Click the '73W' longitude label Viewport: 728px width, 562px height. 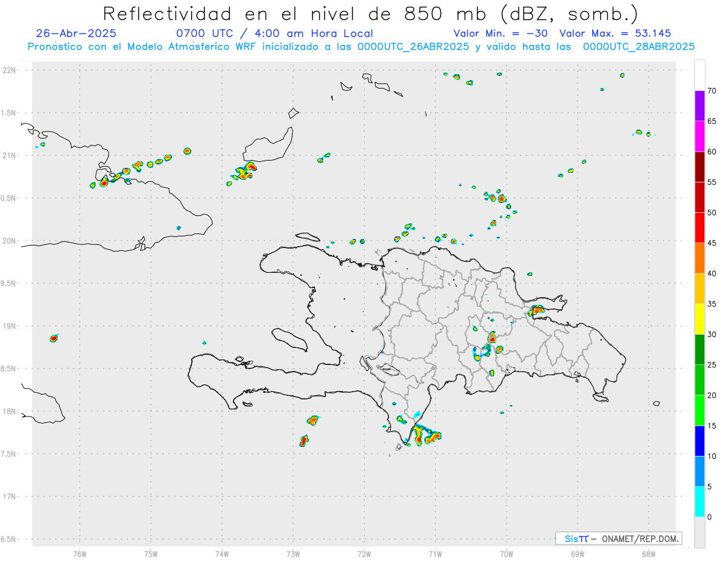pyautogui.click(x=293, y=554)
